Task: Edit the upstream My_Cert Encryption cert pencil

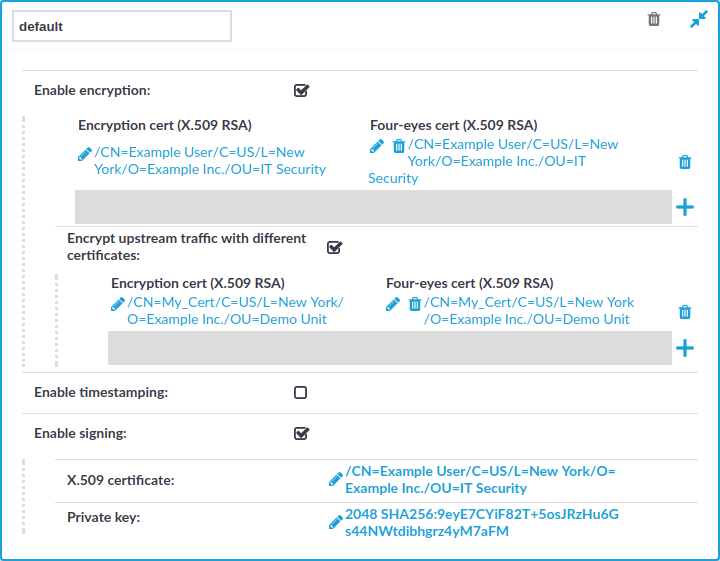Action: [118, 304]
